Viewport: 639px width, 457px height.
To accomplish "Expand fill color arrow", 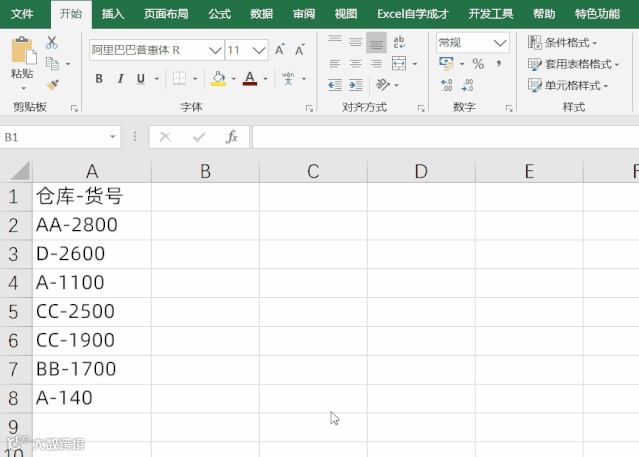I will tap(234, 78).
